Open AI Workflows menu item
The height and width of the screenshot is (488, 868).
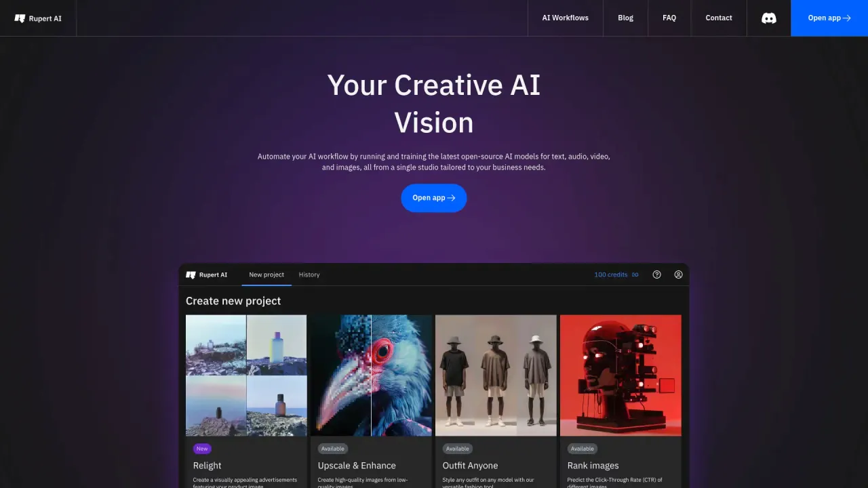(x=566, y=18)
